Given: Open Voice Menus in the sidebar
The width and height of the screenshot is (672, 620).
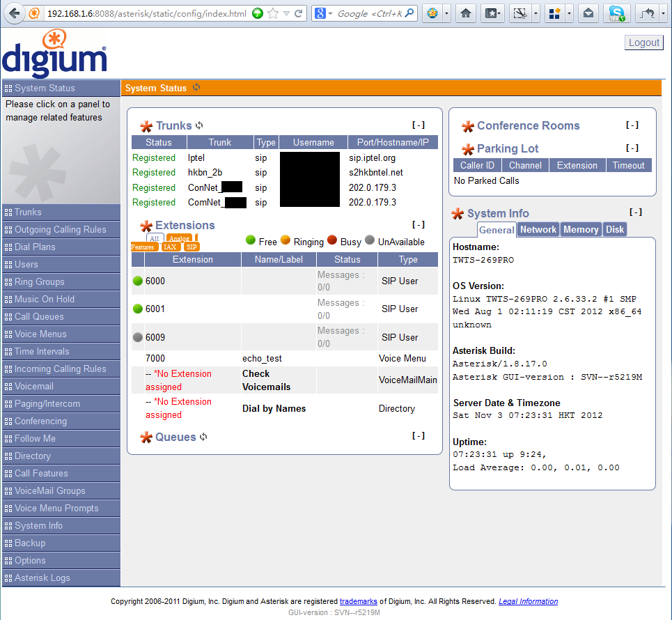Looking at the screenshot, I should (61, 334).
